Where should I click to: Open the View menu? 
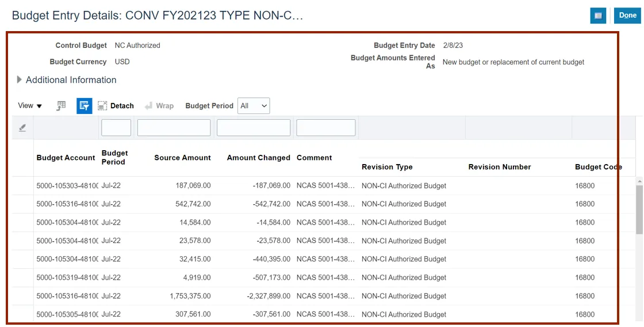[30, 106]
